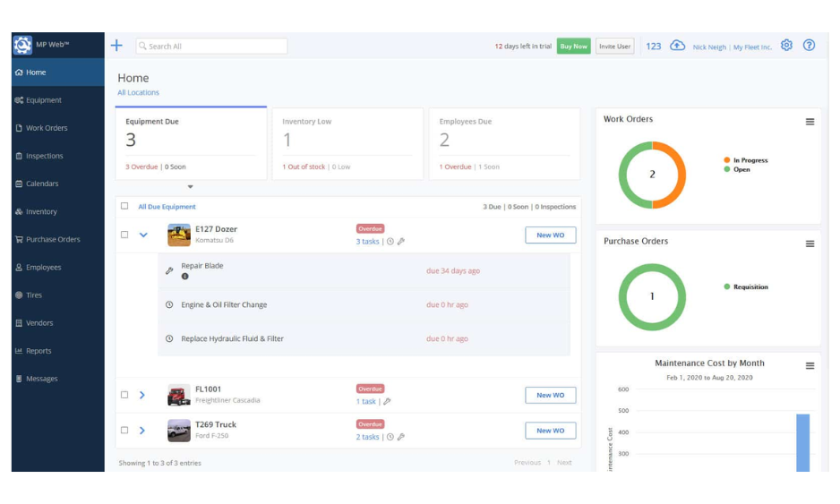Expand the FL1001 equipment row
Screen dimensions: 840x504
coord(142,395)
